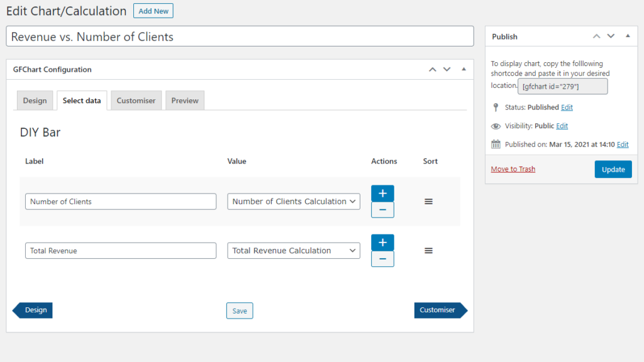The height and width of the screenshot is (362, 644).
Task: Open the Preview tab
Action: 185,101
